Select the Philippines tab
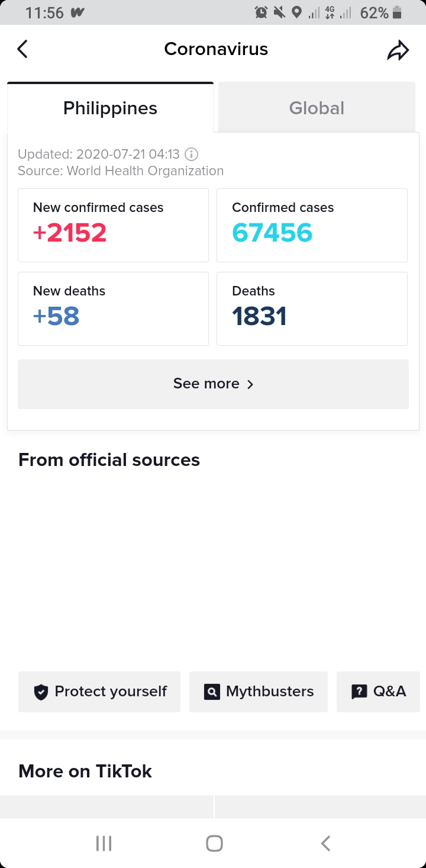The height and width of the screenshot is (868, 426). click(x=110, y=108)
